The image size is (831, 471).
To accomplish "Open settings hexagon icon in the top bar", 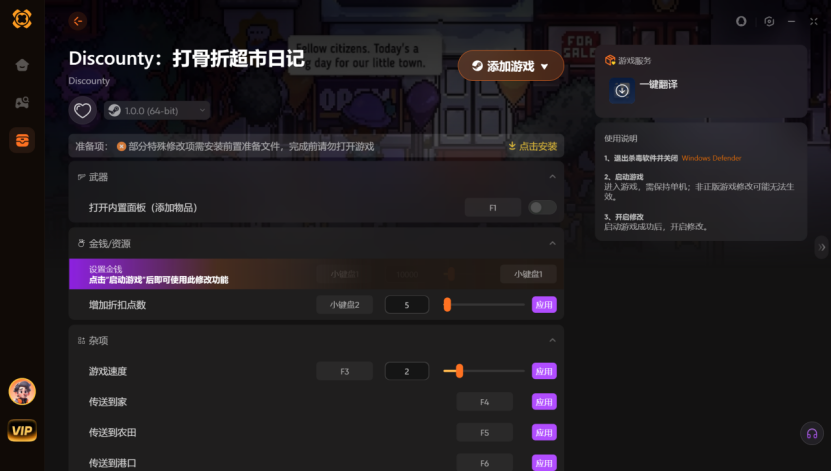I will [769, 21].
